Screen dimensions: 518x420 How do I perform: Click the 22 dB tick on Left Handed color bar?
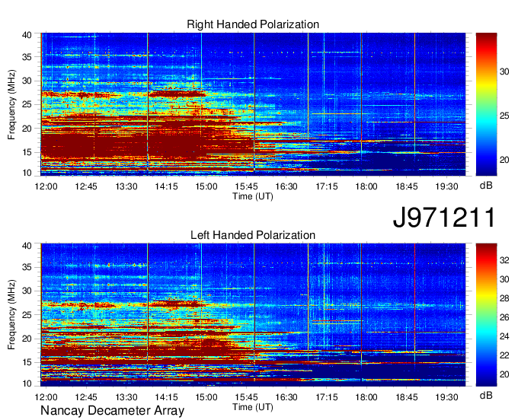coord(504,355)
